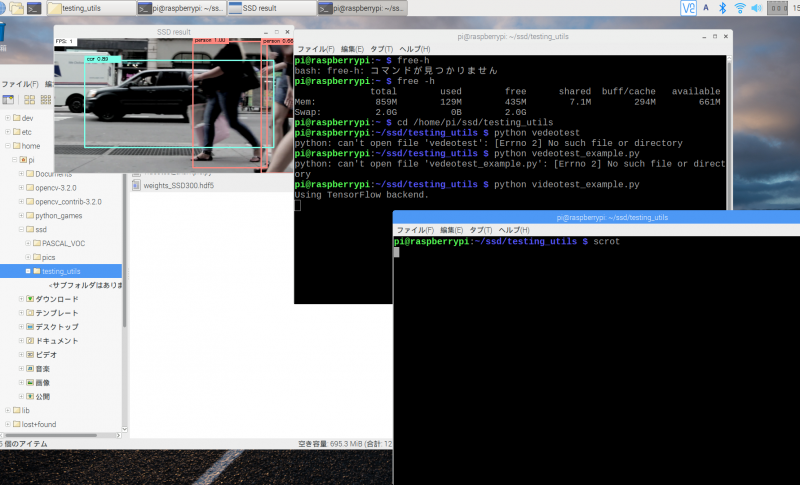
Task: Click inside the front scrot terminal area
Action: (x=596, y=360)
